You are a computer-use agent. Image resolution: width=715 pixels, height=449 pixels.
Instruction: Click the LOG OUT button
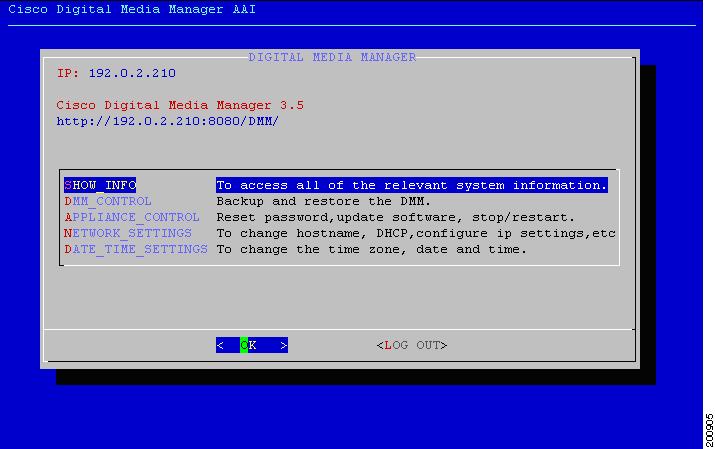pos(412,345)
